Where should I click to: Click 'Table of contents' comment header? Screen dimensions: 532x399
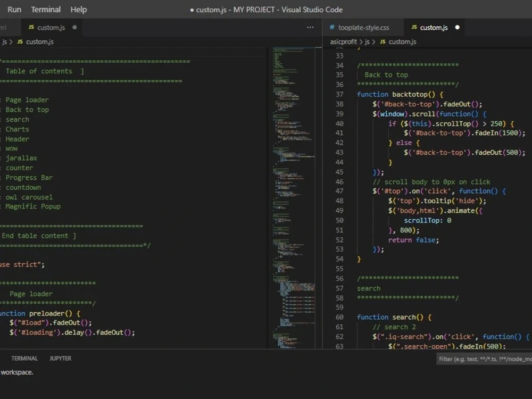[x=39, y=71]
